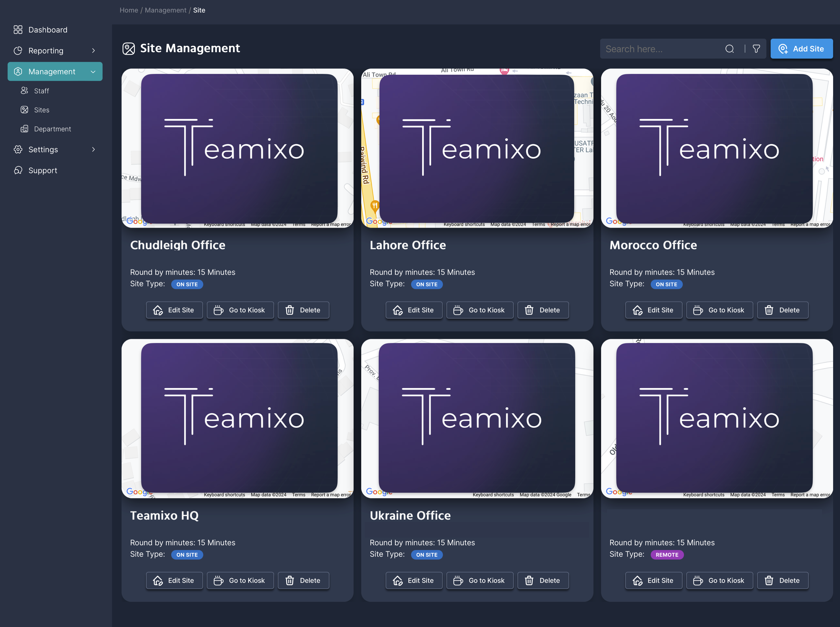The width and height of the screenshot is (840, 627).
Task: Click the trash icon on the Remote site card
Action: tap(769, 580)
